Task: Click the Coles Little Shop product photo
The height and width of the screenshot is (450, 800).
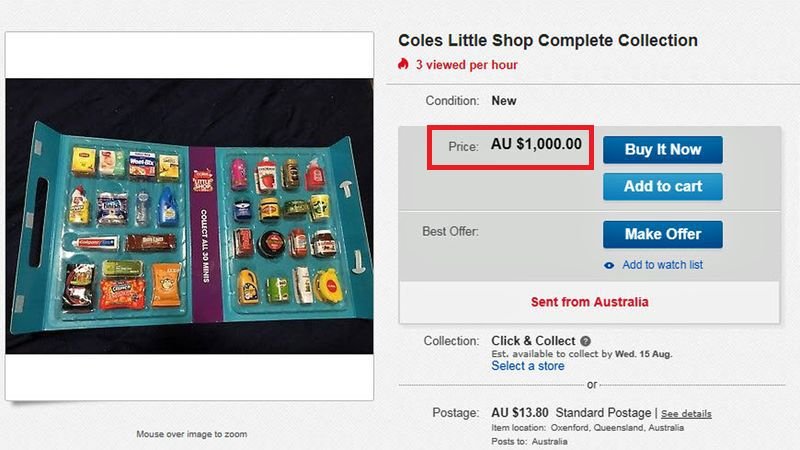Action: click(x=189, y=216)
